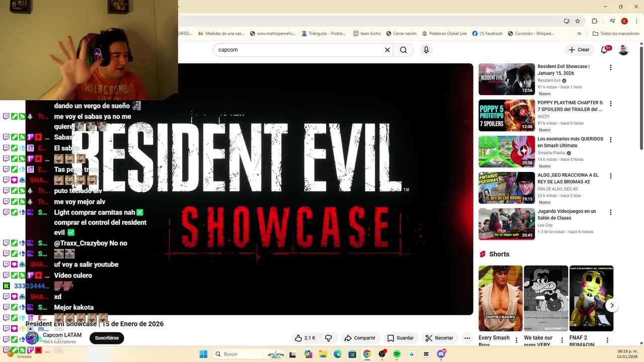Start voice search with the microphone icon

pos(426,50)
